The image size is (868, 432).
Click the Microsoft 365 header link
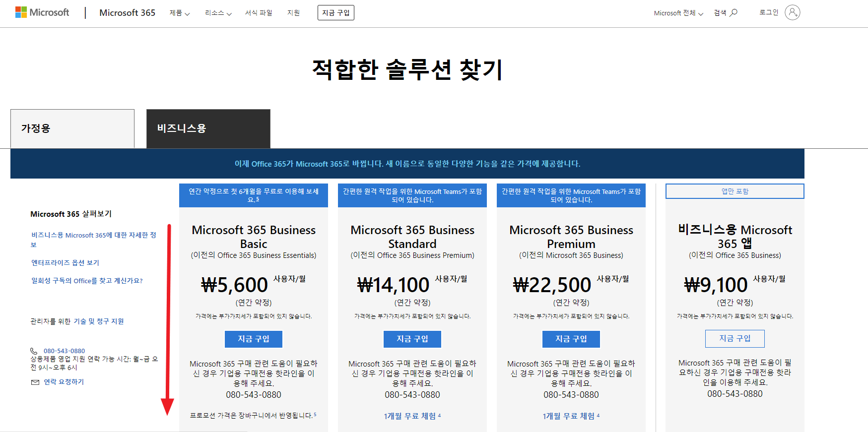(127, 13)
